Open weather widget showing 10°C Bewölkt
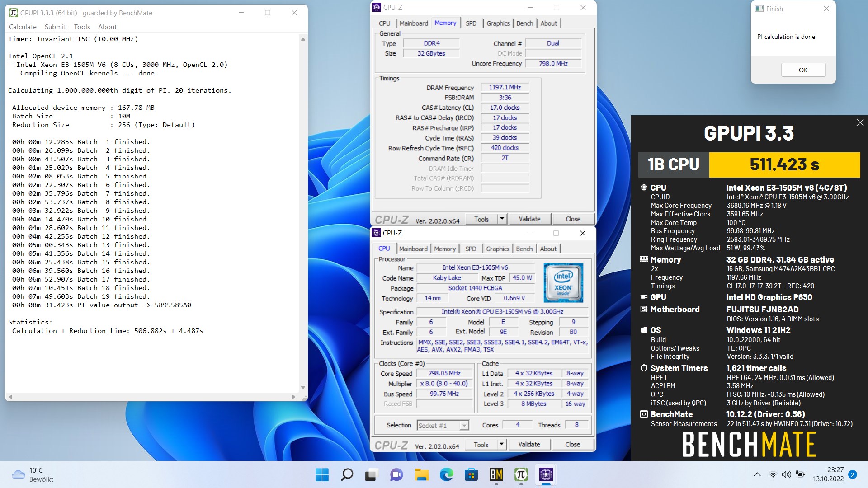The width and height of the screenshot is (868, 488). click(33, 474)
